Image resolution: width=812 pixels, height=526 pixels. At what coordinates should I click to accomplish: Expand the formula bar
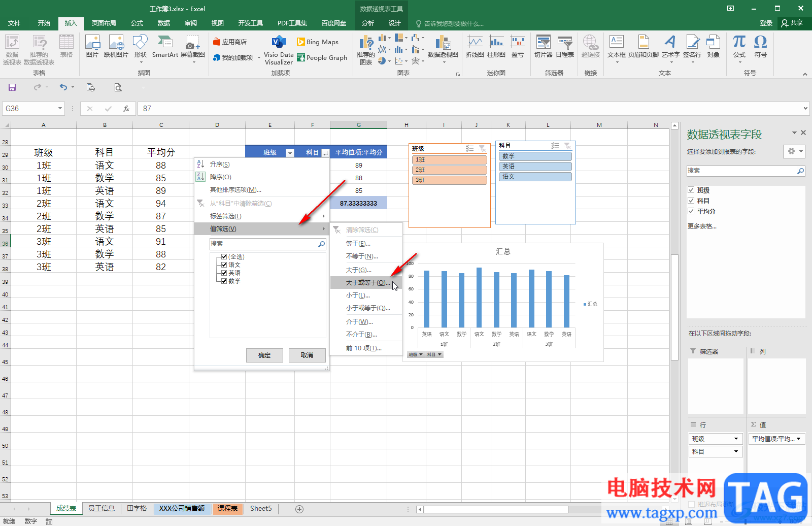click(805, 109)
